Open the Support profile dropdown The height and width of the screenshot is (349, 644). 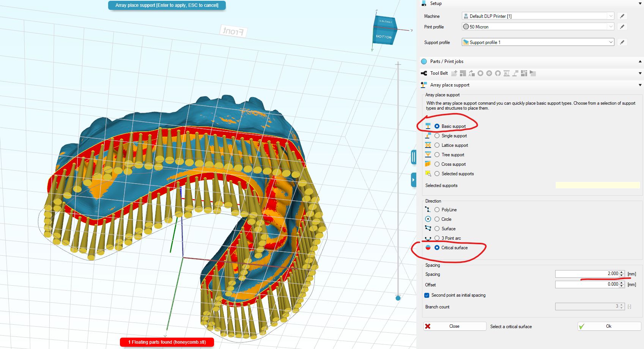pos(538,42)
